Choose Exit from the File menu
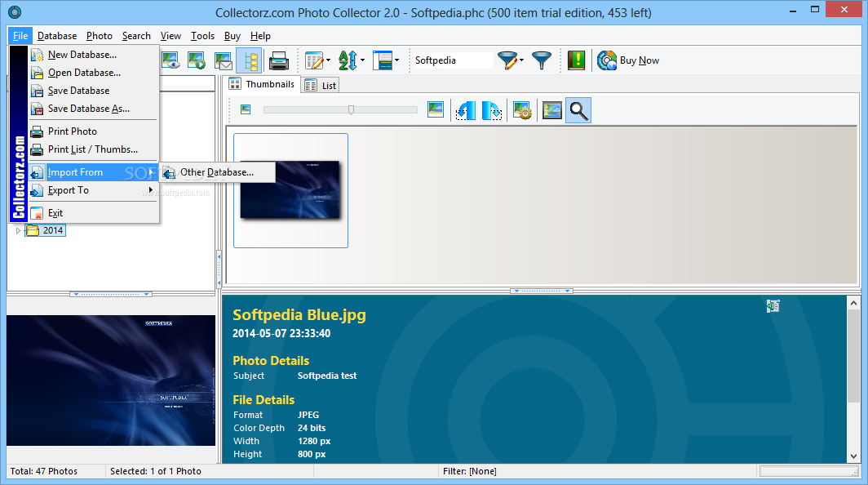The width and height of the screenshot is (868, 485). click(94, 213)
